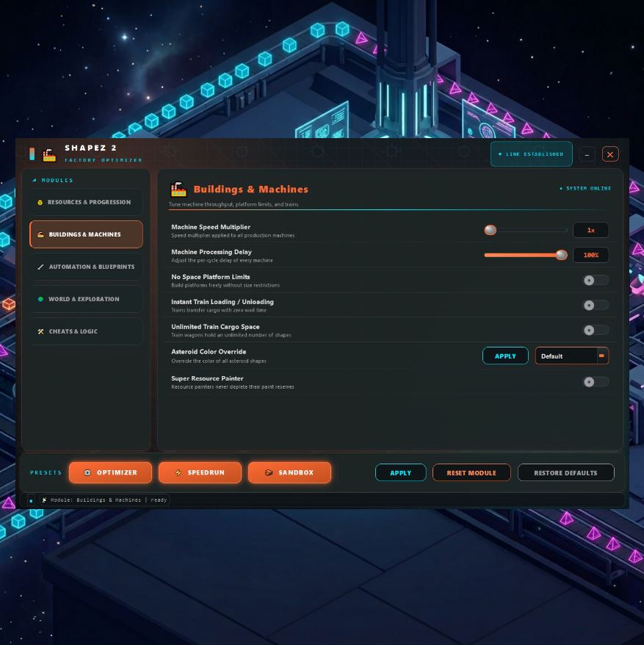Click the factory icon beside Buildings & Machines heading
The width and height of the screenshot is (644, 645).
(x=178, y=190)
